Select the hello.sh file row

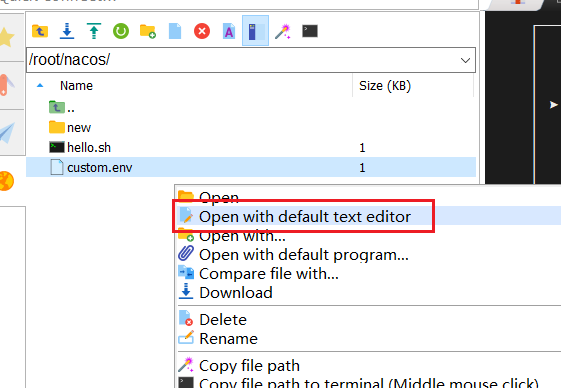pyautogui.click(x=251, y=147)
